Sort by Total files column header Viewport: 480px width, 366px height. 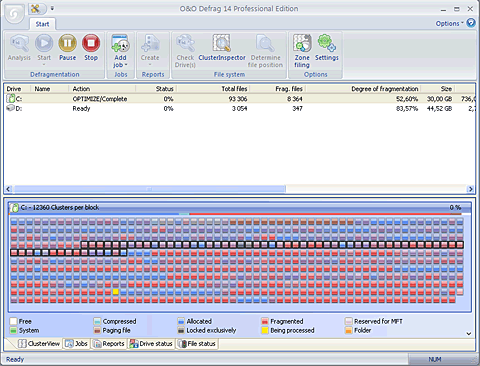pos(213,89)
